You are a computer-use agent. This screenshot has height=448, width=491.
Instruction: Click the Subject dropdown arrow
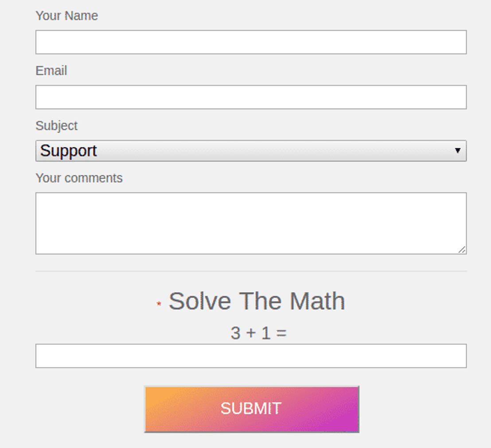tap(458, 151)
